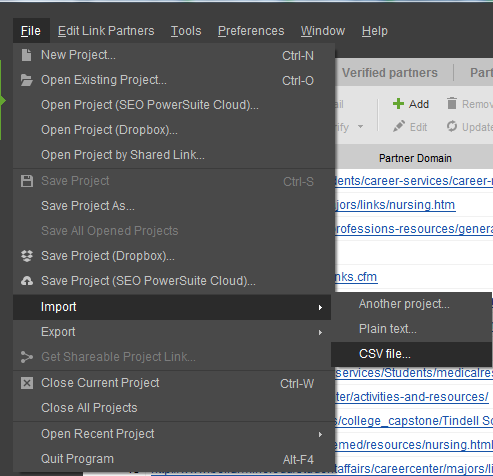Choose CSV file... from Import submenu
The image size is (493, 476).
click(411, 354)
